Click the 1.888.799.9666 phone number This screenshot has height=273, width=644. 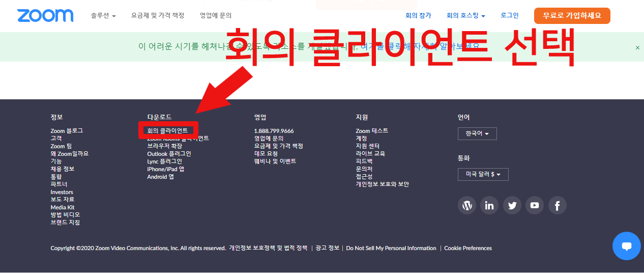[x=274, y=131]
